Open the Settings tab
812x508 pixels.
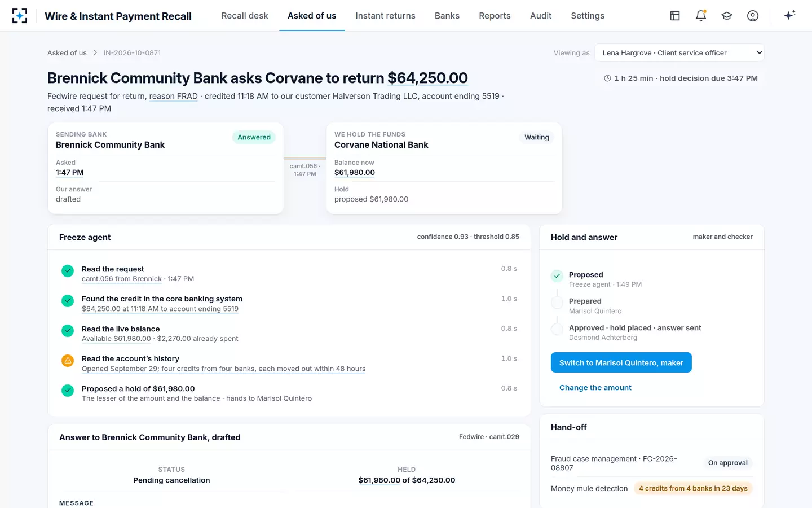click(x=588, y=16)
